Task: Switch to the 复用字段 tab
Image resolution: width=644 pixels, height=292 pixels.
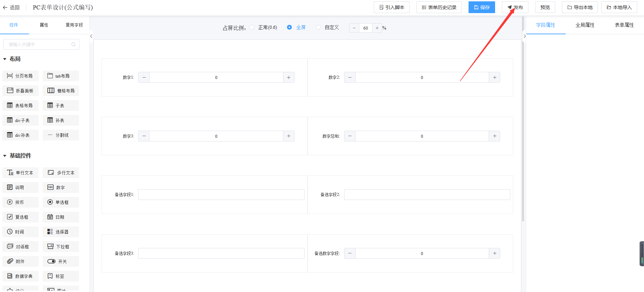Action: (74, 25)
